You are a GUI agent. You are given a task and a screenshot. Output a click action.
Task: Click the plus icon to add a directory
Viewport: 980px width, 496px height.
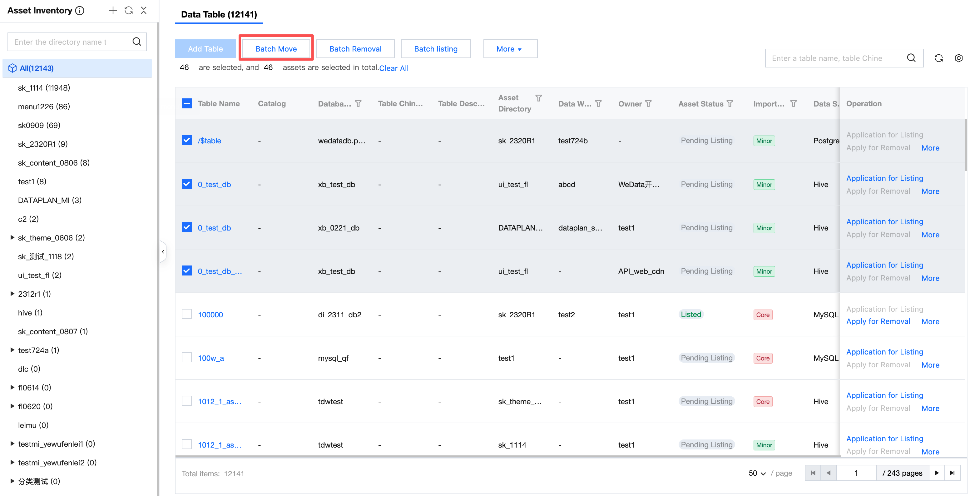113,10
